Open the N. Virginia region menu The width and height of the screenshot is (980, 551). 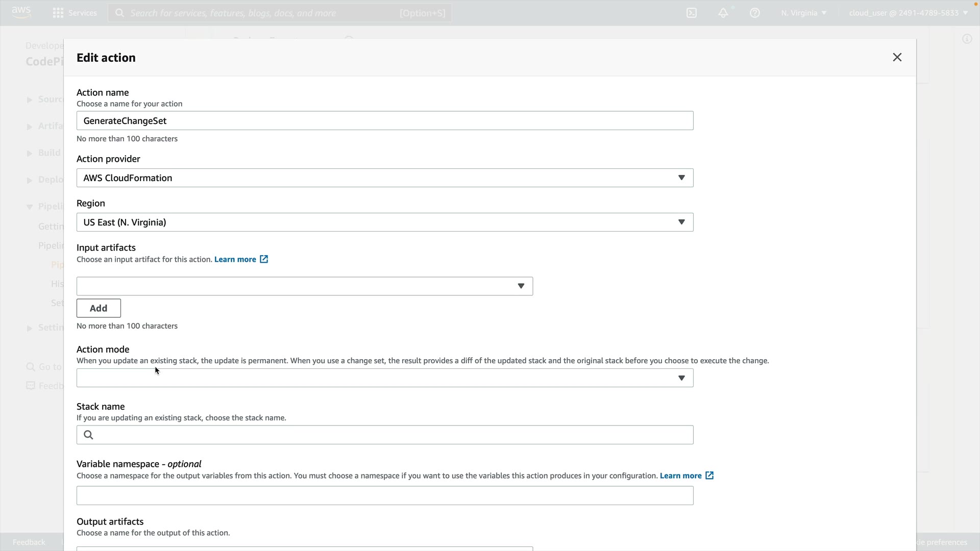tap(803, 13)
